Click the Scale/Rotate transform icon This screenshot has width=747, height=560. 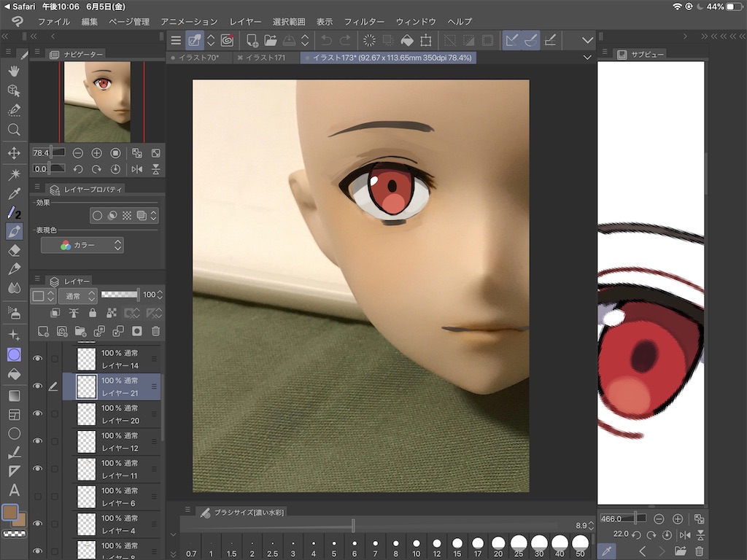point(426,41)
